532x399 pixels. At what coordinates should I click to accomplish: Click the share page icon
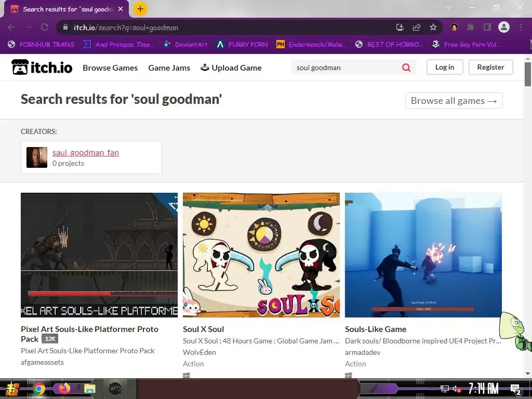[416, 27]
